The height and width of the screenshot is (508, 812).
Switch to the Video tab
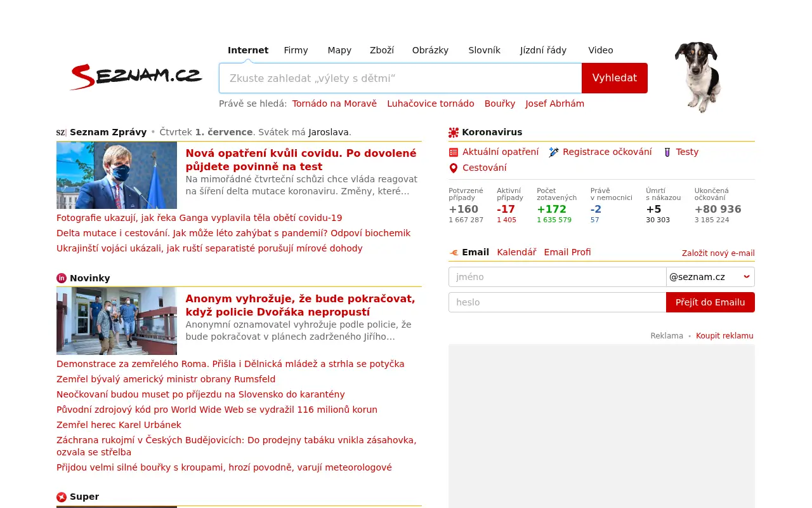click(x=601, y=50)
